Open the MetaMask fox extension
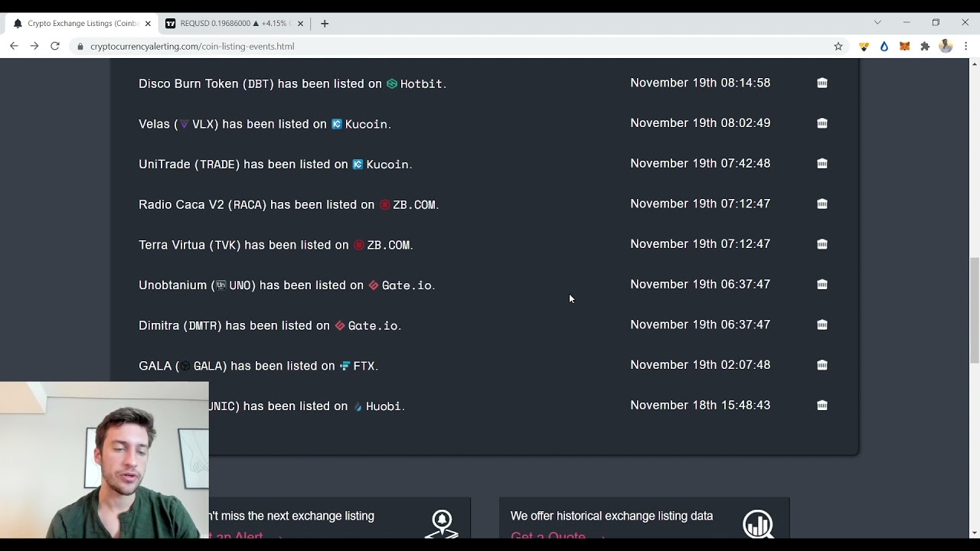This screenshot has width=980, height=551. [904, 46]
